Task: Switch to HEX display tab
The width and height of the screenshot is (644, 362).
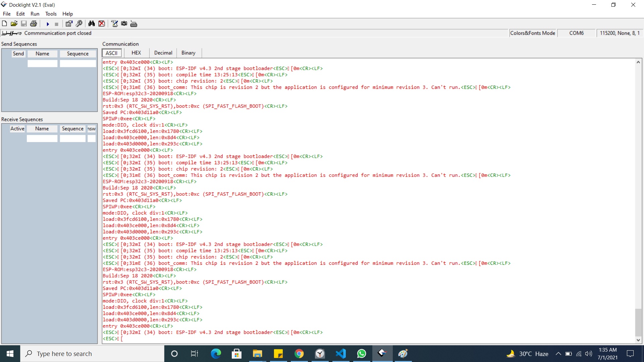Action: 137,53
